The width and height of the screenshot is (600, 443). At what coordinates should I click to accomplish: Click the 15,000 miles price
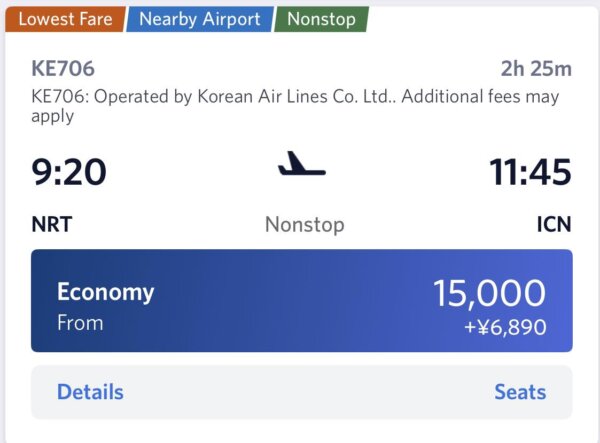coord(489,293)
